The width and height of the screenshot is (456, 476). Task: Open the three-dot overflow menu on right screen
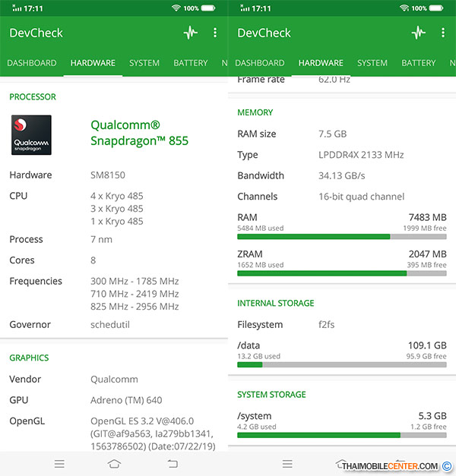[x=443, y=33]
